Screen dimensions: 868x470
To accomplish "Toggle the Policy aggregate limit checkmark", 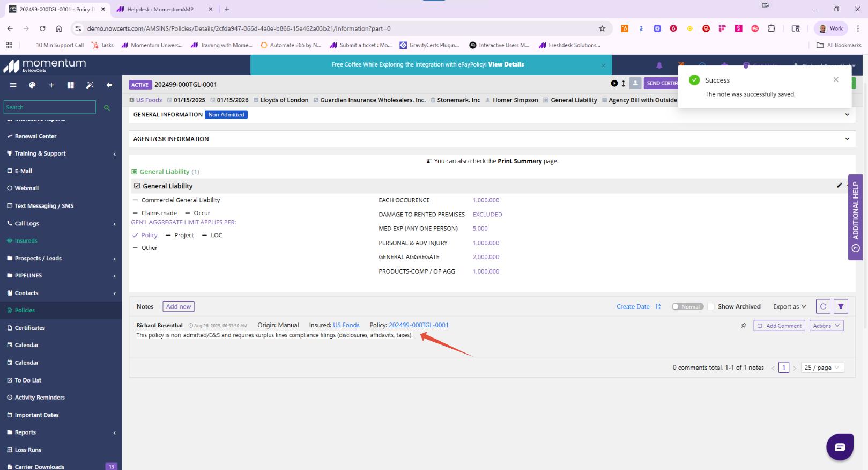I will tap(135, 235).
